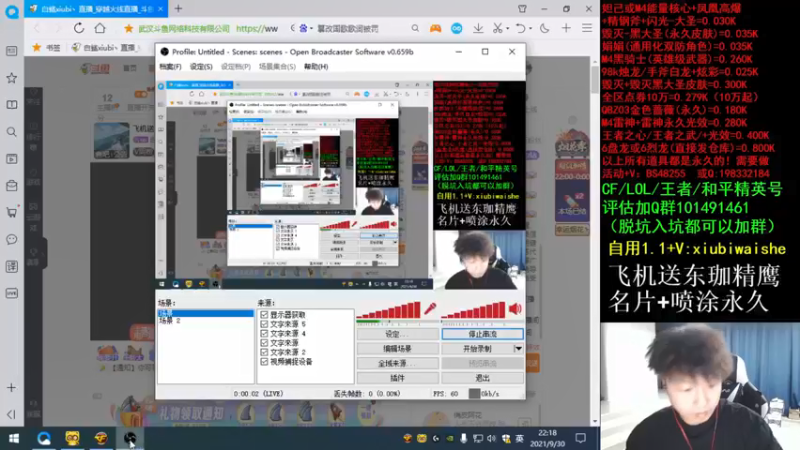
Task: Mute desktop audio speaker in OBS
Action: [515, 309]
